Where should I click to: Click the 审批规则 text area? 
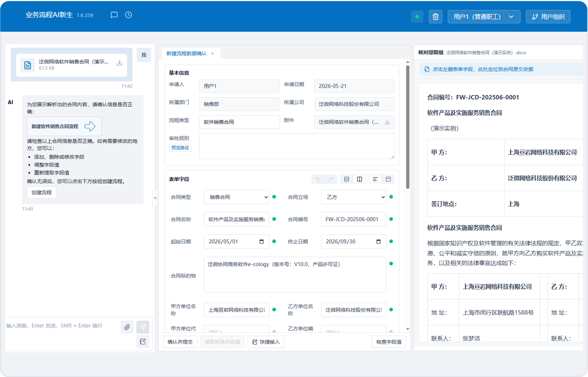(297, 146)
